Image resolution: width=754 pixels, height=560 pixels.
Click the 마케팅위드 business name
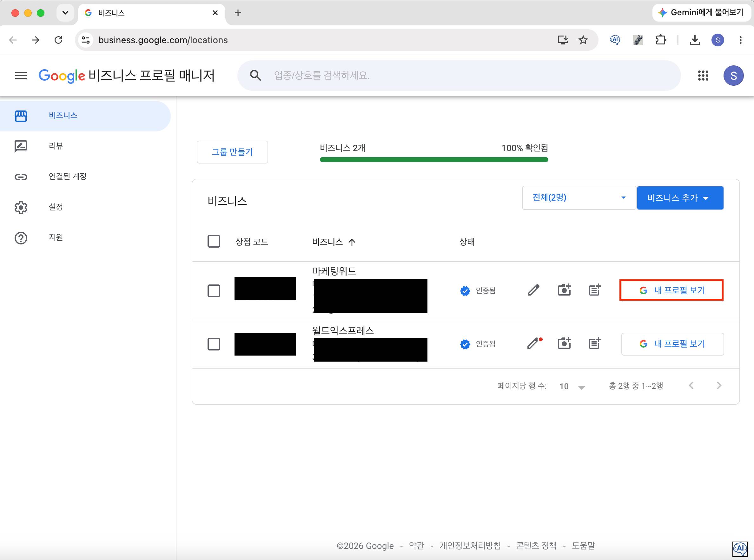[334, 271]
